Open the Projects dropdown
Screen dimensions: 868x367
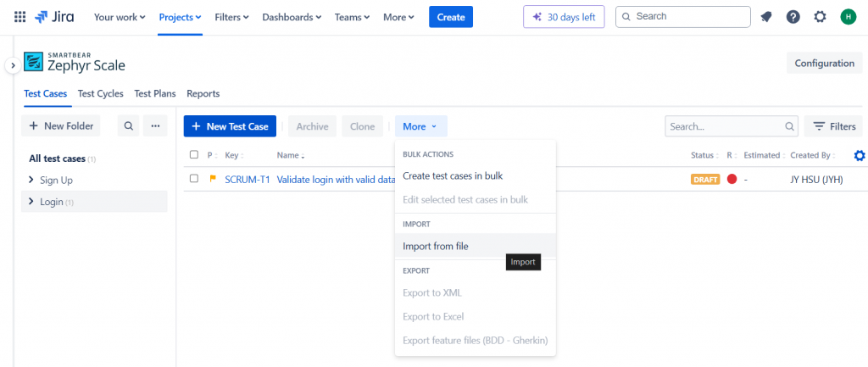pos(180,17)
